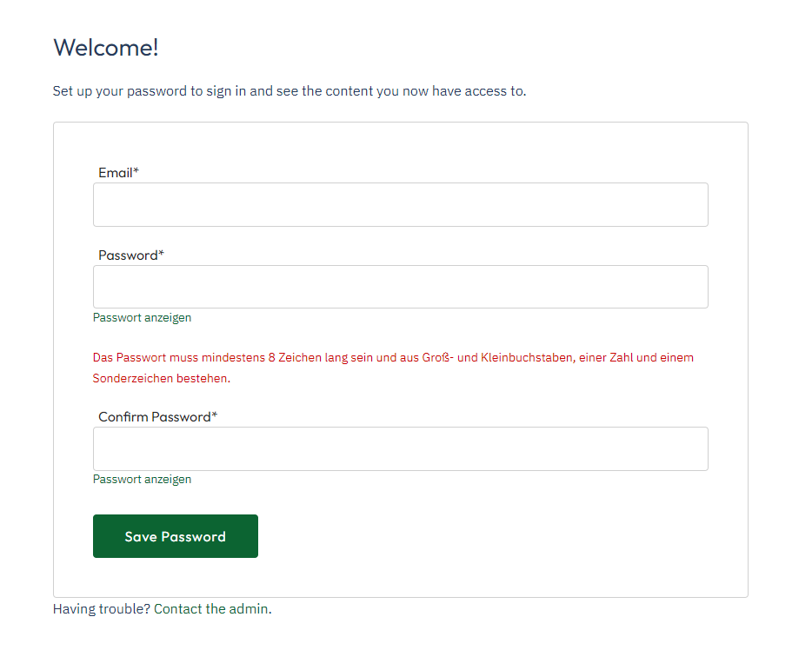This screenshot has height=670, width=812.
Task: Click the "Having trouble?" footer text
Action: [100, 608]
